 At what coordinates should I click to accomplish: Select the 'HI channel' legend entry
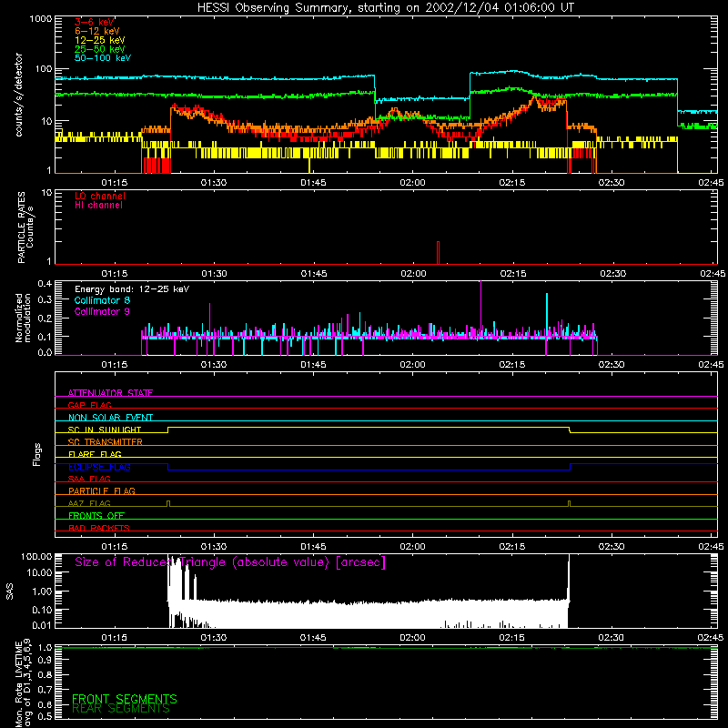(98, 206)
